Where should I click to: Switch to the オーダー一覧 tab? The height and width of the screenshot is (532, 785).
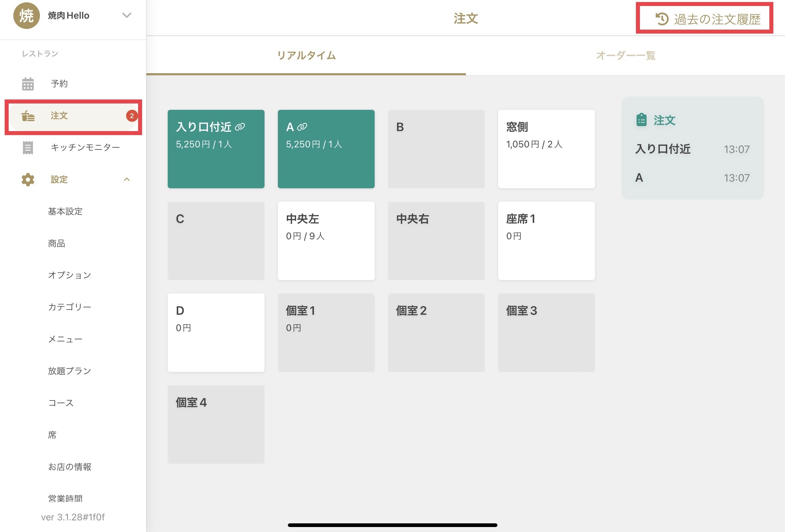click(625, 55)
